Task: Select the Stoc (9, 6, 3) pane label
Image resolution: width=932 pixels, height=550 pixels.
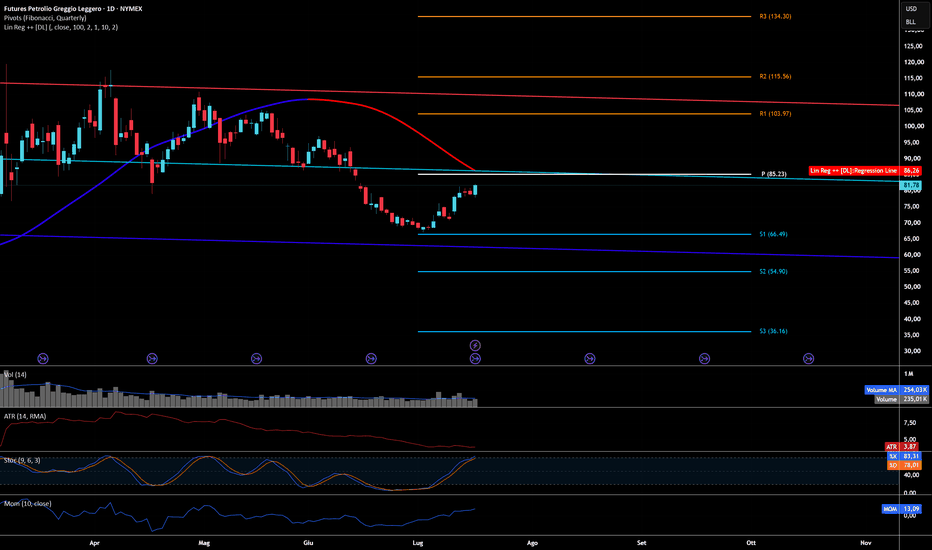Action: coord(22,460)
